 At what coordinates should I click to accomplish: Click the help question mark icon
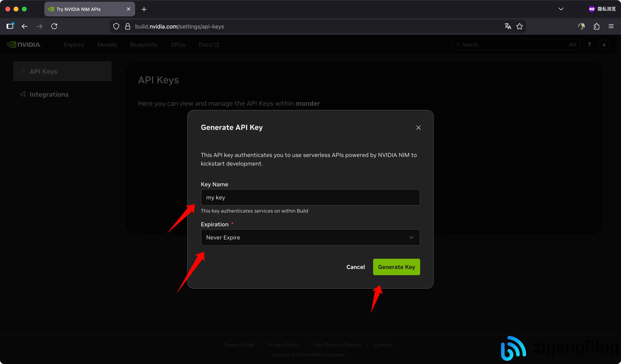click(589, 44)
